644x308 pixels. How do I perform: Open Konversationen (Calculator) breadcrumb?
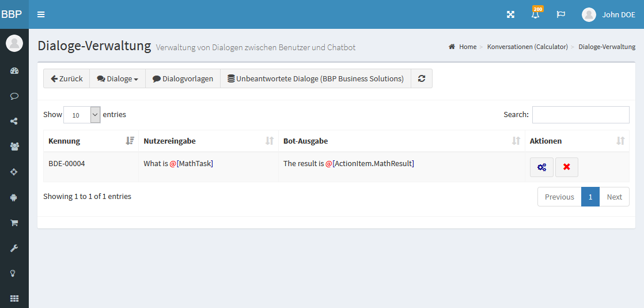[528, 47]
